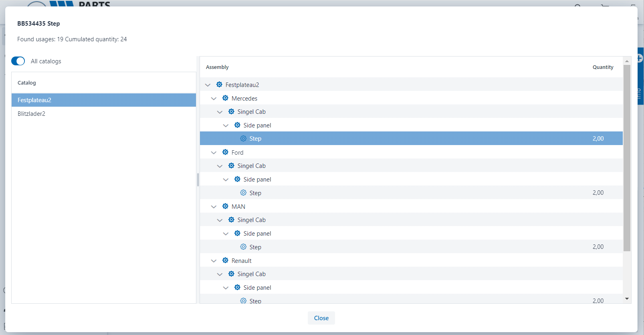Click the vertical scrollbar thumb in assembly list
Viewport: 644px width, 335px height.
pos(627,158)
